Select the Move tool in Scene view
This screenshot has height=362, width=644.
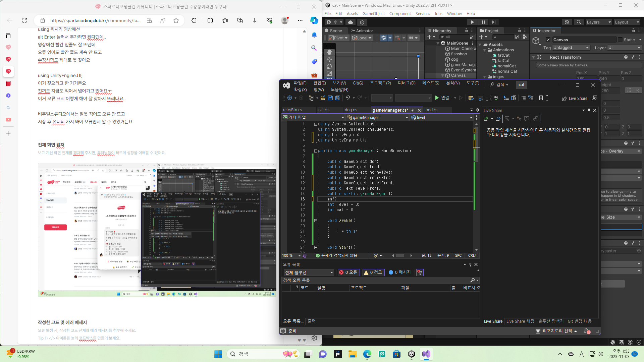pyautogui.click(x=329, y=59)
